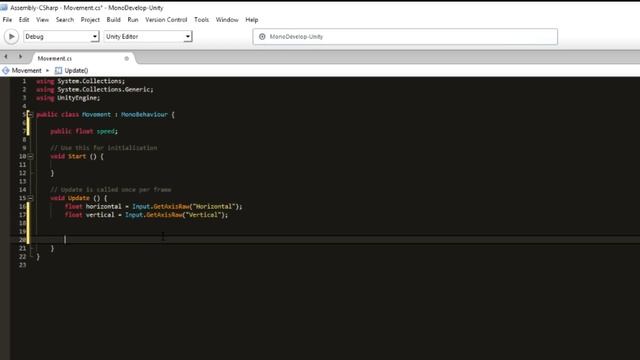This screenshot has width=640, height=360.
Task: Click the 'using System.Collections.Generic;' line
Action: tap(95, 89)
